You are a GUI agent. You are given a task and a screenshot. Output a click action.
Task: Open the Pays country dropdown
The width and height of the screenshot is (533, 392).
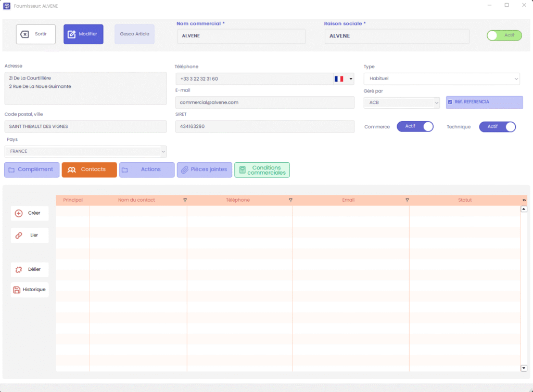tap(85, 151)
